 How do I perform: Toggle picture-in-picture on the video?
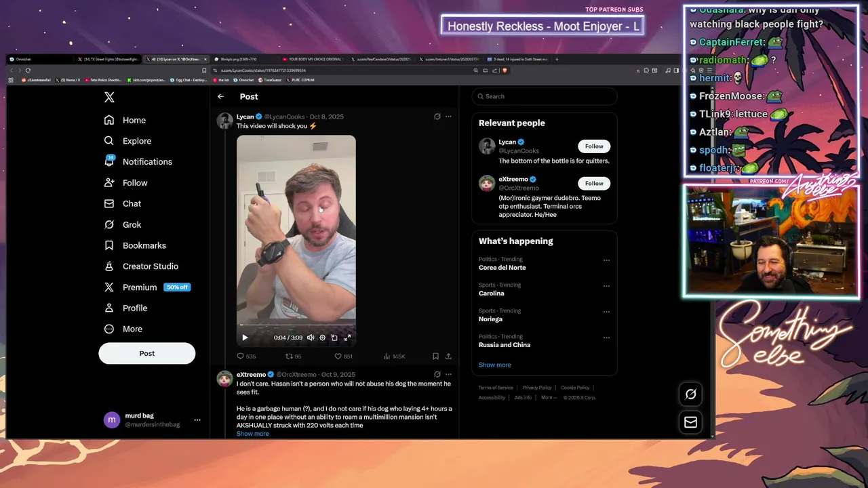(334, 338)
